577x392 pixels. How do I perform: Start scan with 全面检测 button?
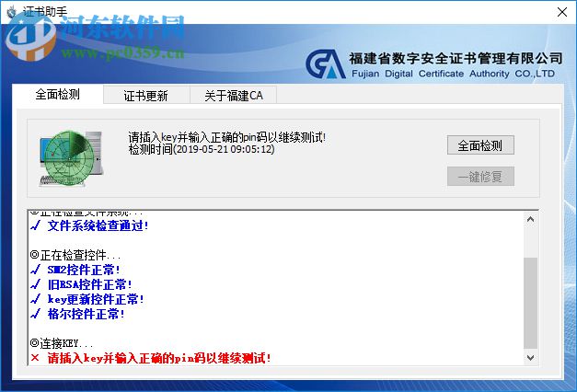coord(480,145)
